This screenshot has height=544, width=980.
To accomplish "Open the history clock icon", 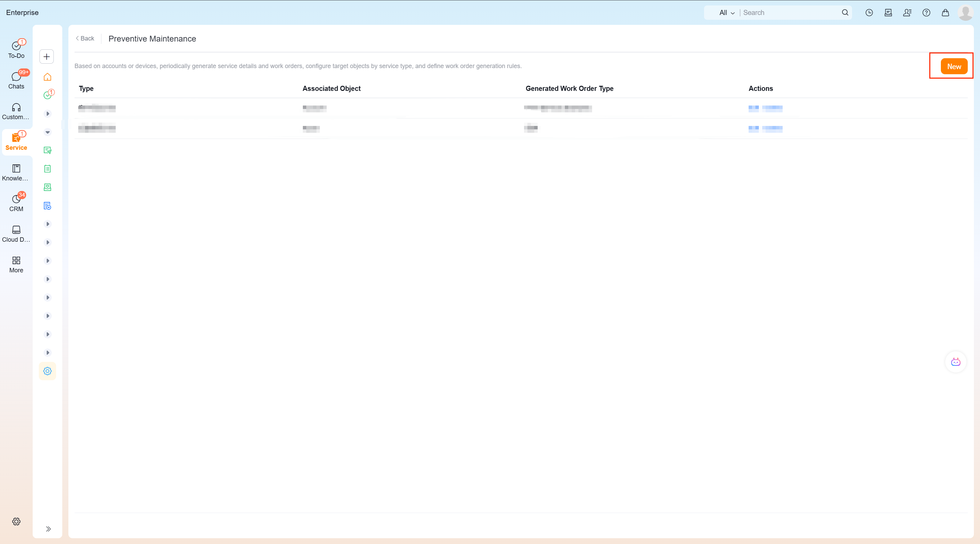I will click(869, 13).
